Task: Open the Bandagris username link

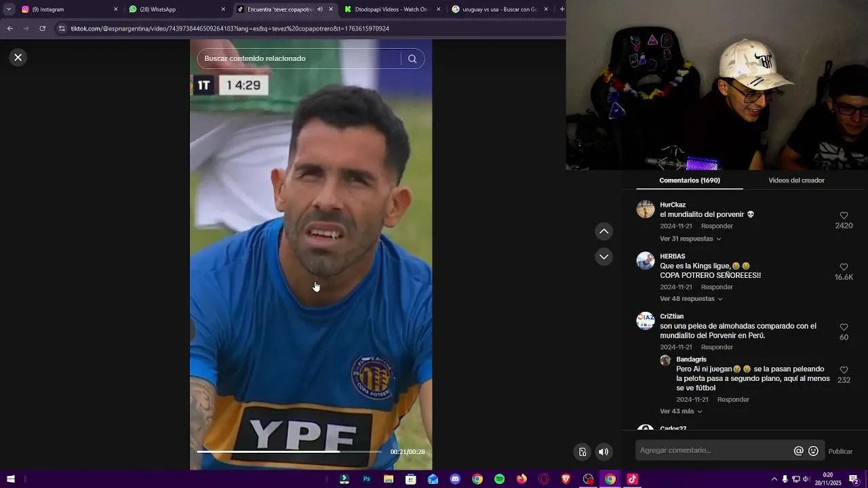Action: point(691,359)
